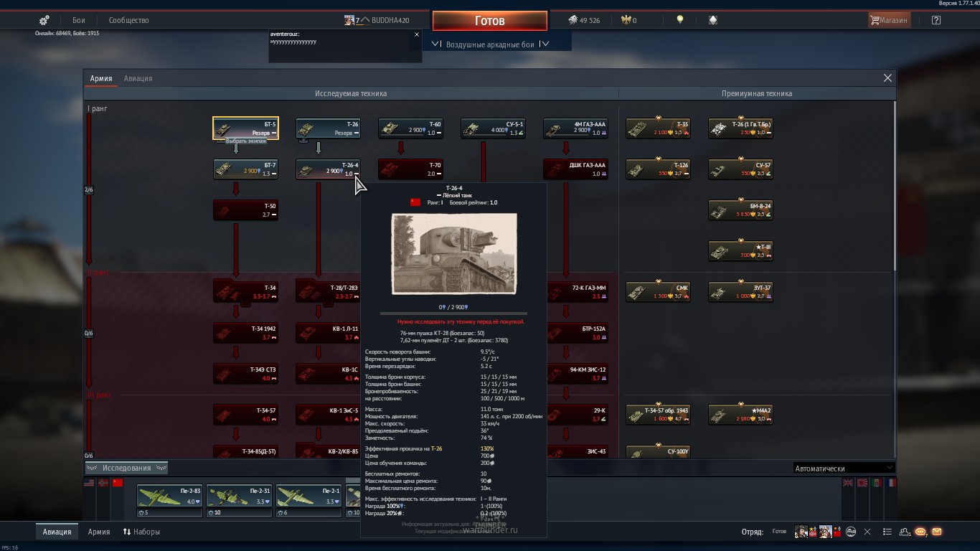The height and width of the screenshot is (551, 980).
Task: Select the premium Т-126 tank
Action: [658, 169]
